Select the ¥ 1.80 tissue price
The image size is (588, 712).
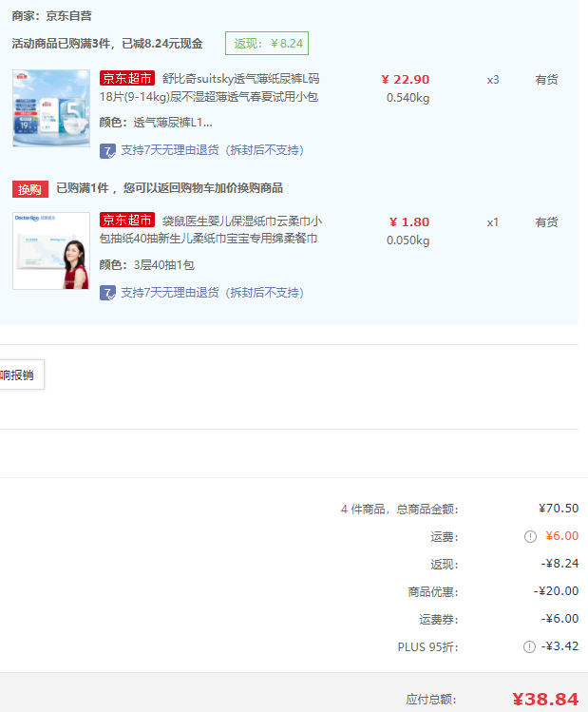(409, 222)
